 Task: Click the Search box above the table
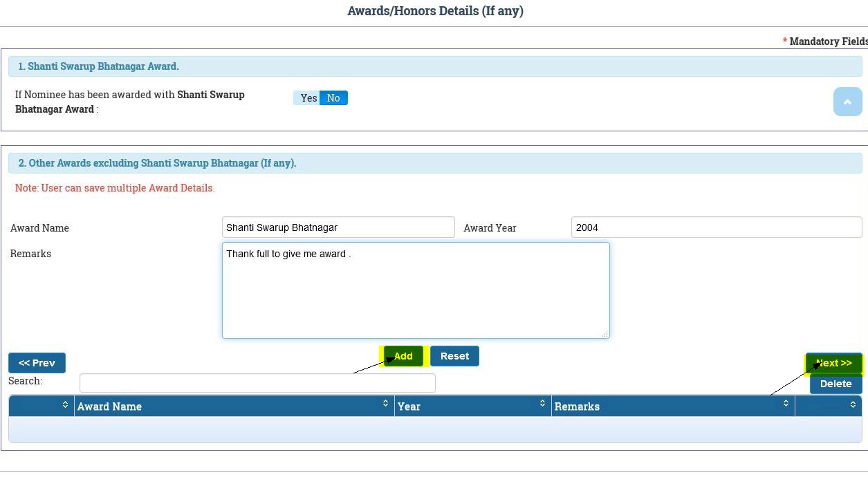257,383
